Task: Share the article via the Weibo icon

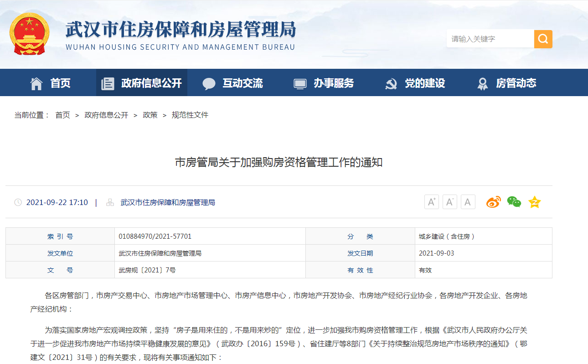Action: 494,201
